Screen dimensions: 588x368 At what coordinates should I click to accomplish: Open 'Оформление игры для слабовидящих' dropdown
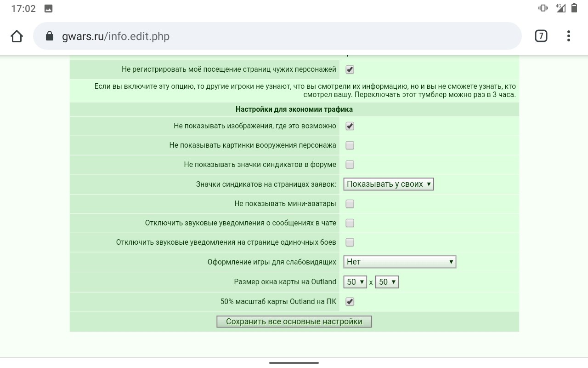click(400, 262)
